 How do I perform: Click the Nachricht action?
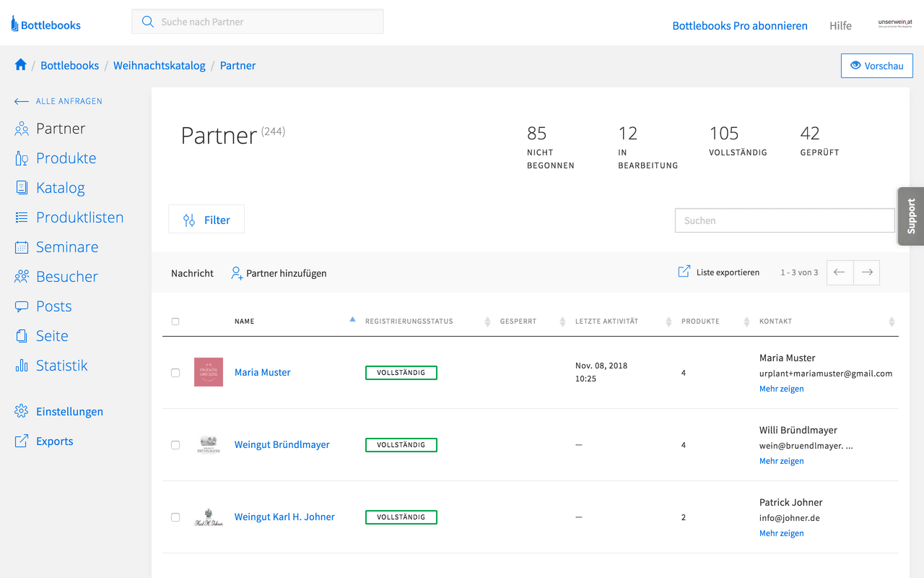coord(192,273)
